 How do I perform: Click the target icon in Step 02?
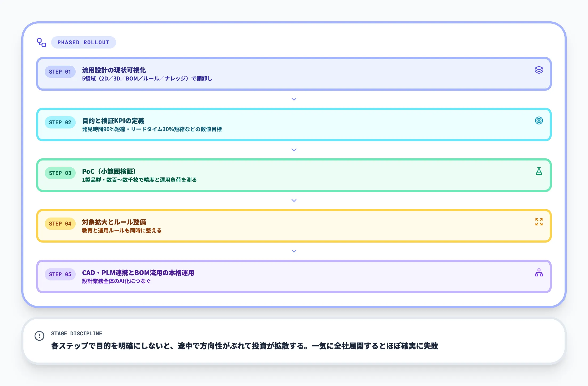[x=539, y=120]
